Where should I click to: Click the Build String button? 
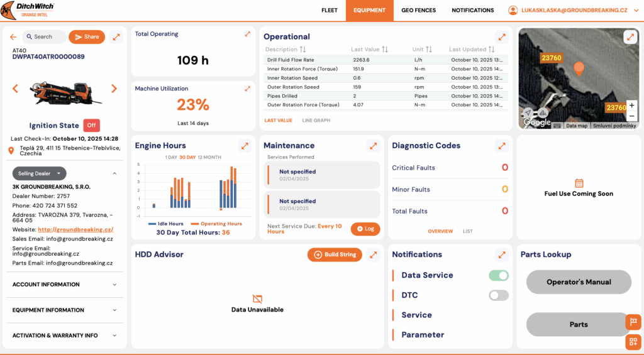tap(335, 254)
